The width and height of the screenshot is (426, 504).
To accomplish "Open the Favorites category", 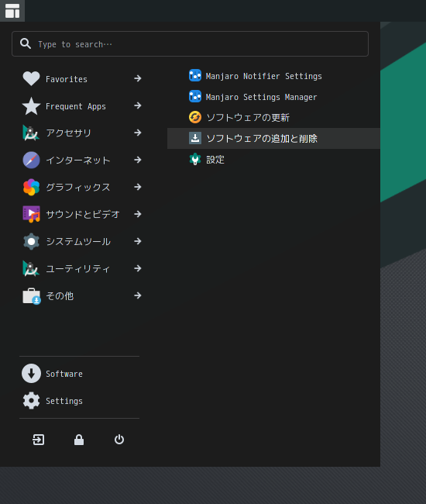I will pos(67,79).
